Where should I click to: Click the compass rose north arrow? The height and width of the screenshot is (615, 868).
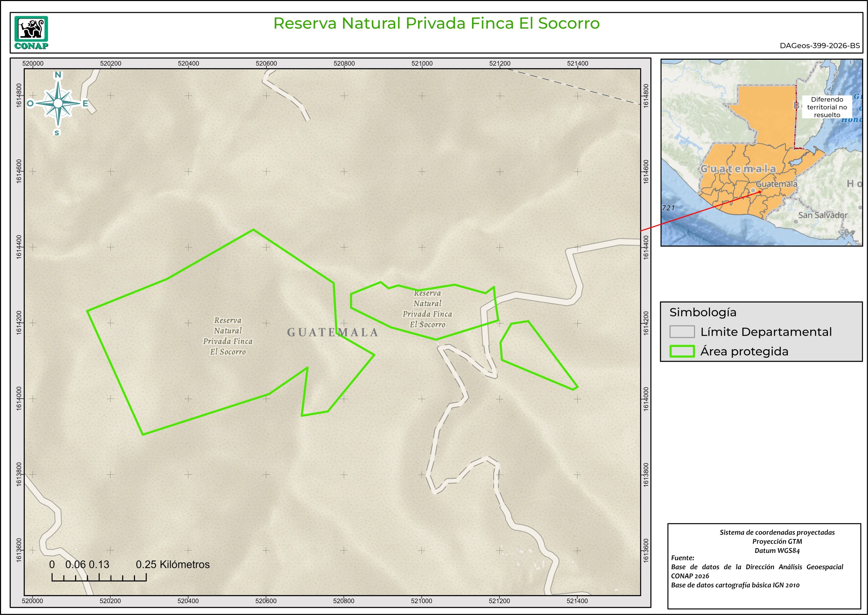[x=58, y=103]
